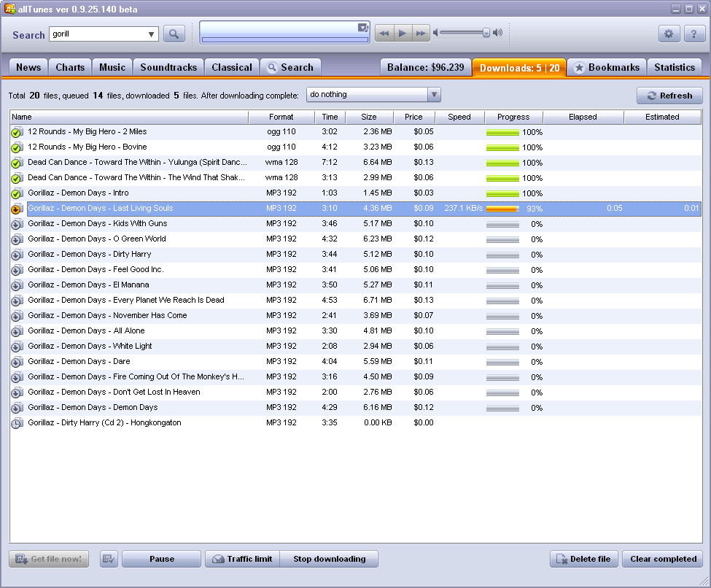Click completed checkmark icon for Bovine
The height and width of the screenshot is (588, 711).
pyautogui.click(x=17, y=148)
